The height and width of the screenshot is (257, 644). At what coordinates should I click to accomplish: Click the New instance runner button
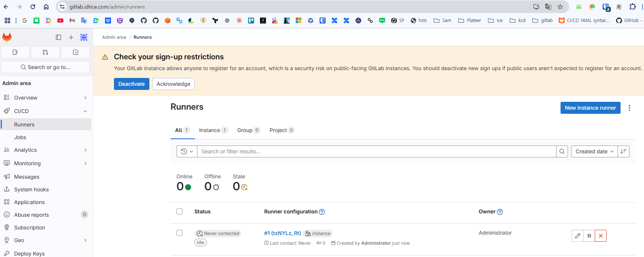pos(590,108)
